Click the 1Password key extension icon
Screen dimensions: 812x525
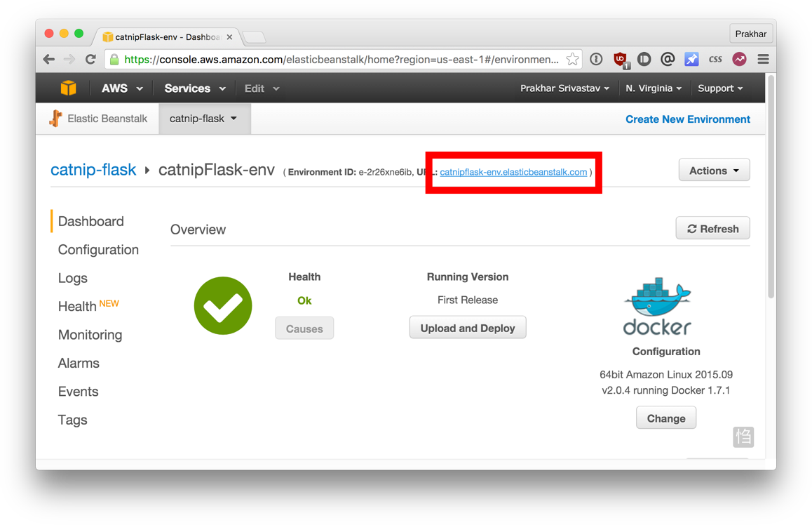(597, 59)
